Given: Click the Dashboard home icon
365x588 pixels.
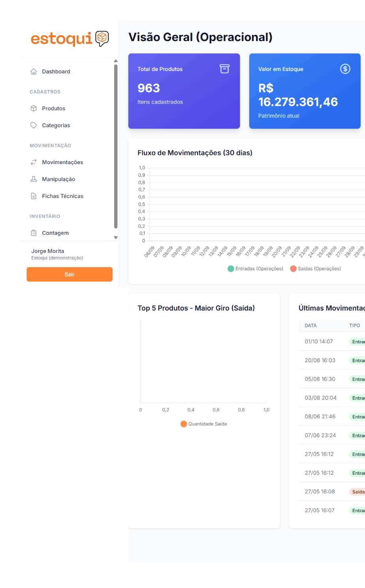Looking at the screenshot, I should pos(34,71).
